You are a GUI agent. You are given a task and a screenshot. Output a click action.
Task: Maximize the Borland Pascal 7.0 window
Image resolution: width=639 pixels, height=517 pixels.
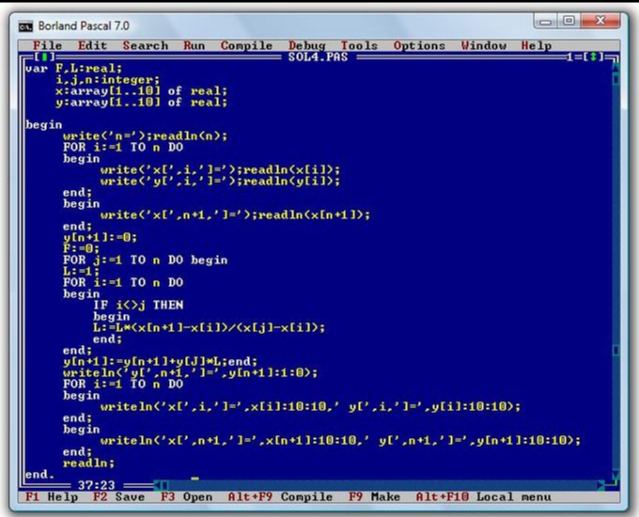(569, 21)
